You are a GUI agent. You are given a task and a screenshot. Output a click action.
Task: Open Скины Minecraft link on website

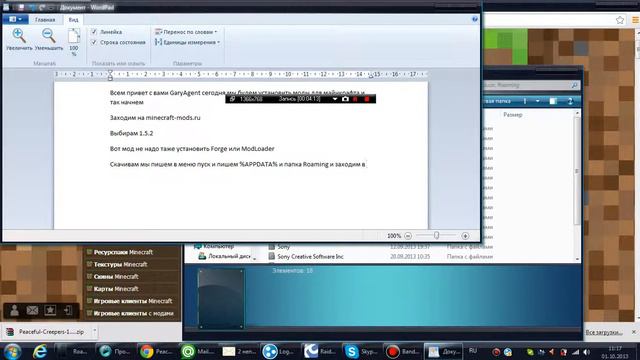[x=116, y=277]
